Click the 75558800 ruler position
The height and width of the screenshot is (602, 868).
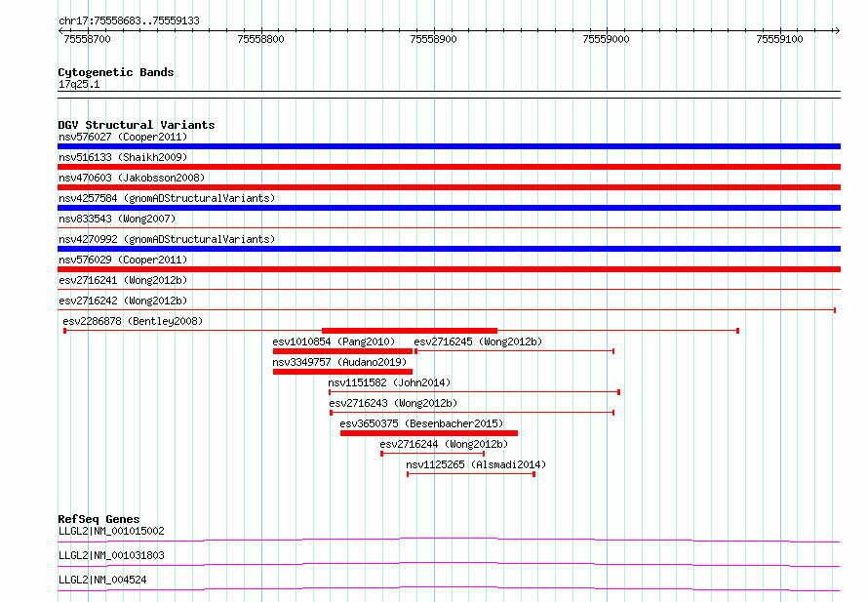tap(260, 39)
